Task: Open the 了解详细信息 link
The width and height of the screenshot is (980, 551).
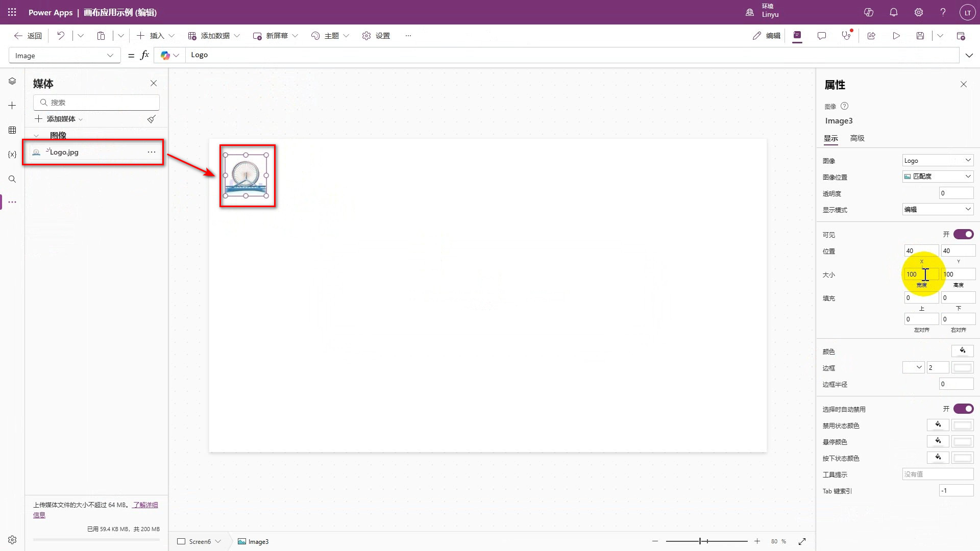Action: pos(145,505)
